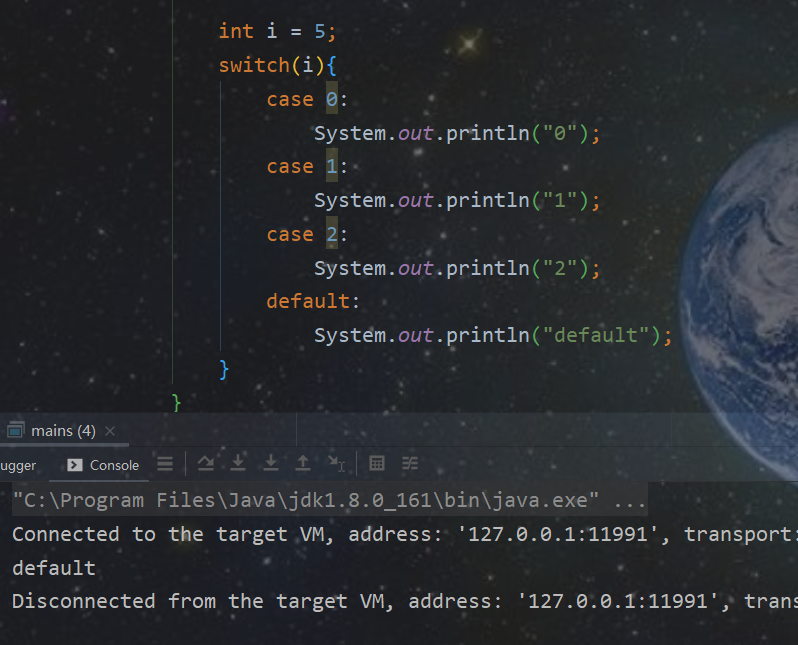Switch to the Debugger tab

[x=18, y=465]
